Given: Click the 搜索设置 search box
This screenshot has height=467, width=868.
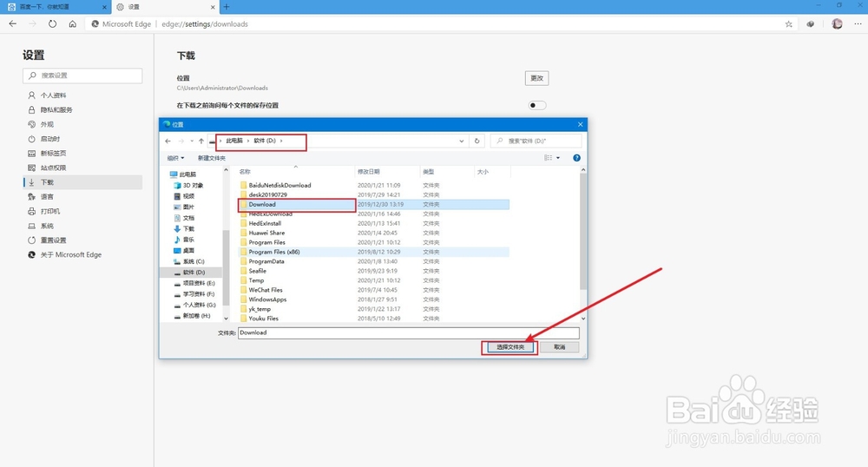Looking at the screenshot, I should [x=82, y=76].
